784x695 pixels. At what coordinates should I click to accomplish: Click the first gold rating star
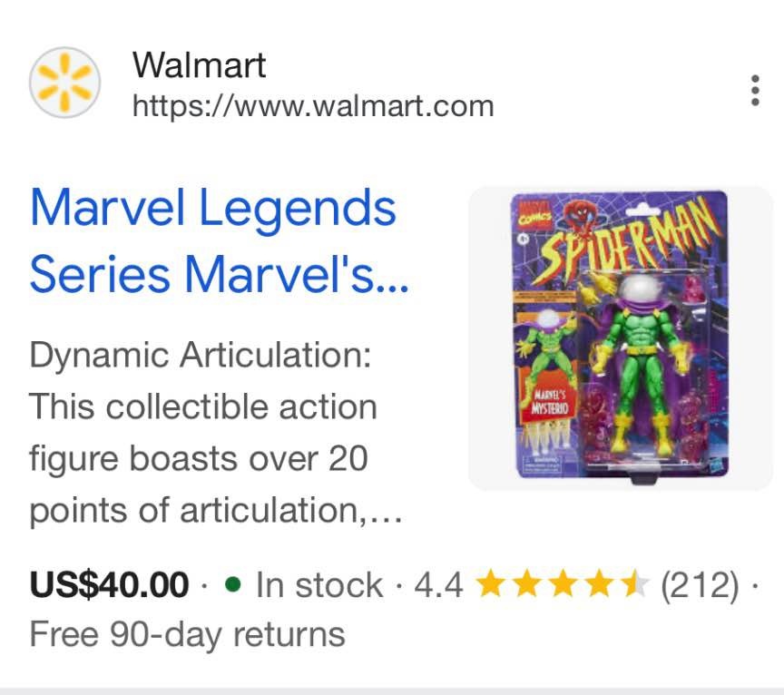(x=491, y=583)
